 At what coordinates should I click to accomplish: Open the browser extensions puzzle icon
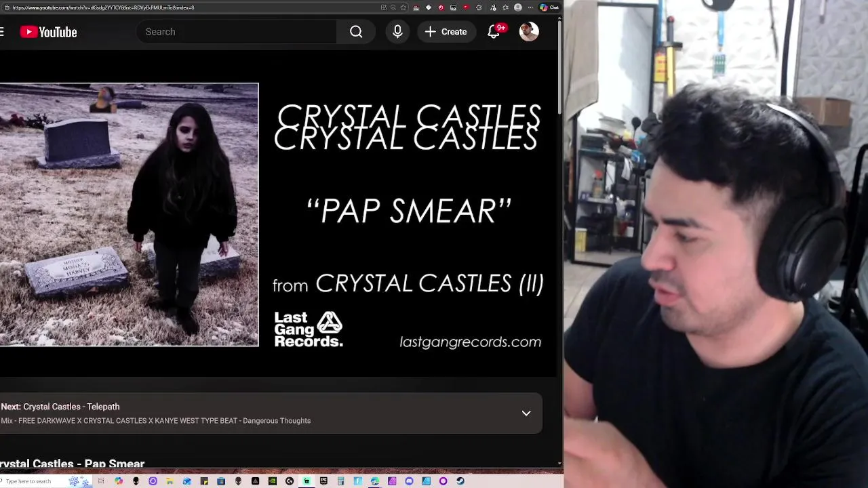(479, 7)
